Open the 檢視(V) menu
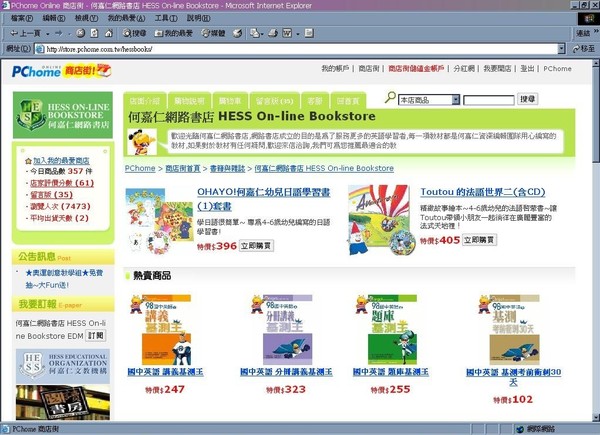The width and height of the screenshot is (600, 435). [x=86, y=18]
